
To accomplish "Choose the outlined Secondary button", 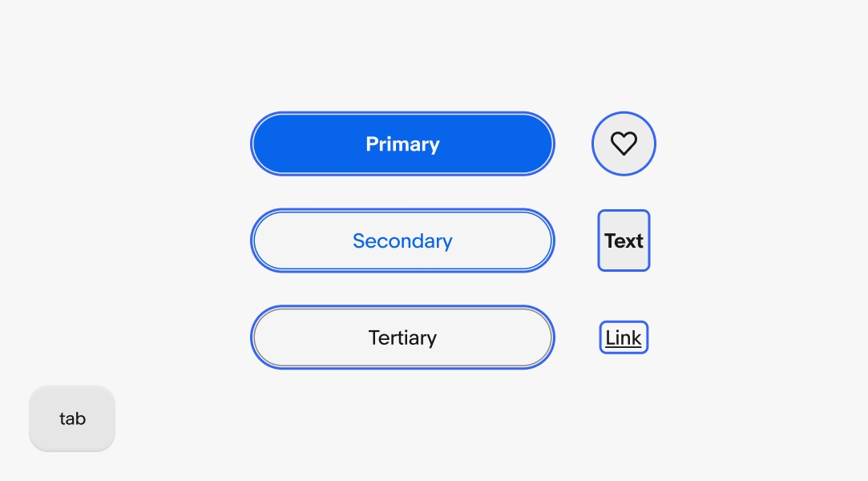I will coord(402,240).
